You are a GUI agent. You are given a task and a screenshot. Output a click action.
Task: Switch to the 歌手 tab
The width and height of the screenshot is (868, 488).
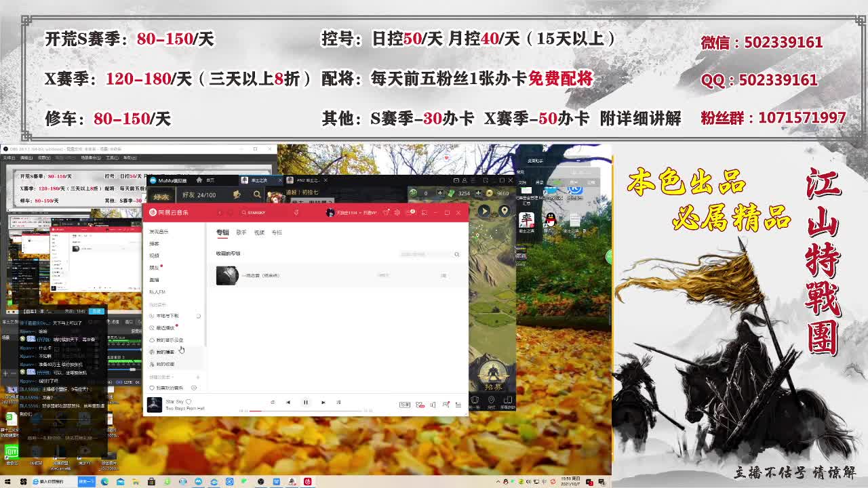tap(241, 232)
